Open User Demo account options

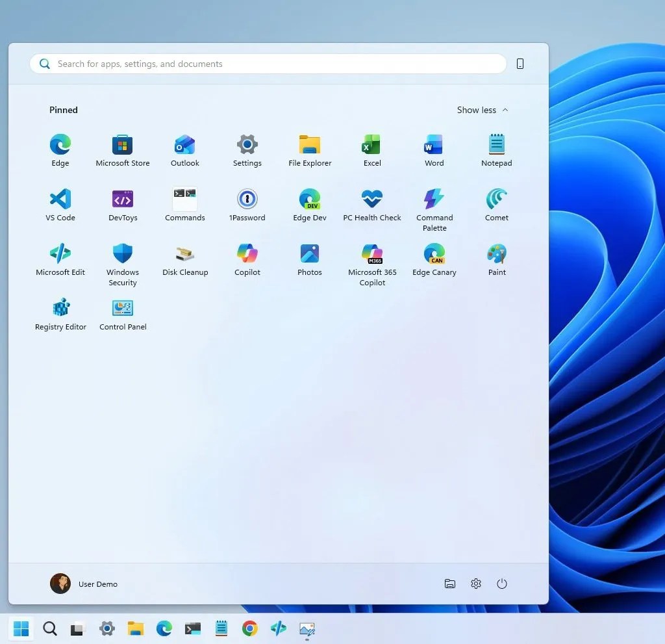[84, 584]
